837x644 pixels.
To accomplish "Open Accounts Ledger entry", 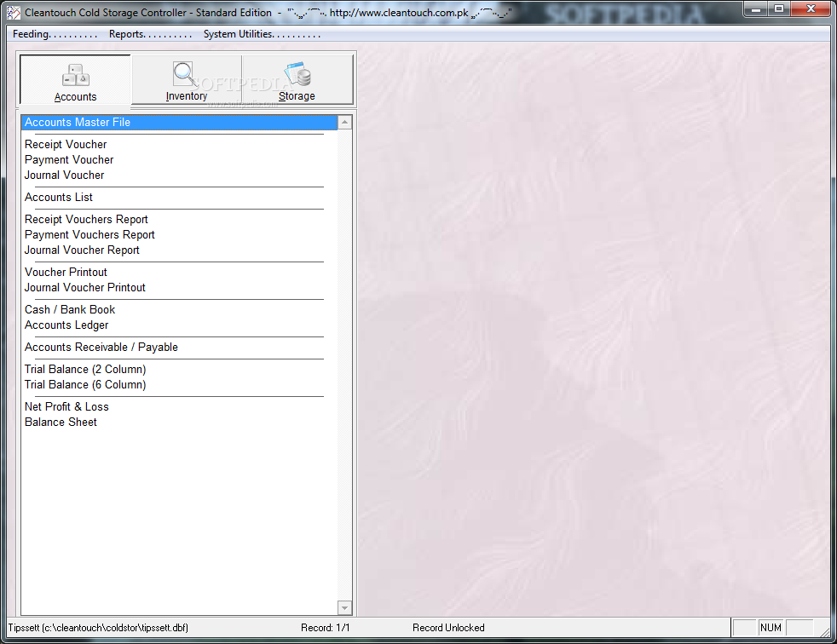I will click(x=66, y=325).
